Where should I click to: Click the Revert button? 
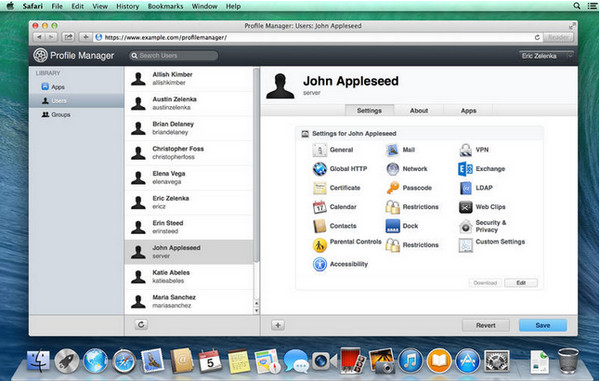486,325
